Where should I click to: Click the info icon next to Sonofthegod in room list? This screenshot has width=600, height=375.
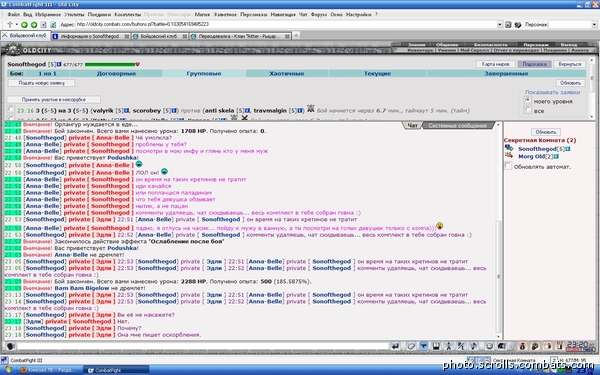pos(568,149)
